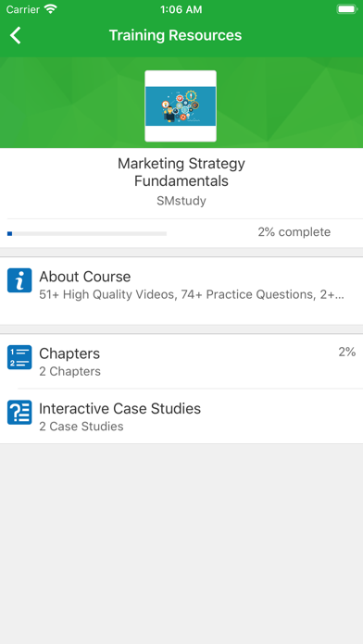Tap the '2 Chapters' subtitle text
Viewport: 363px width, 644px height.
point(69,371)
